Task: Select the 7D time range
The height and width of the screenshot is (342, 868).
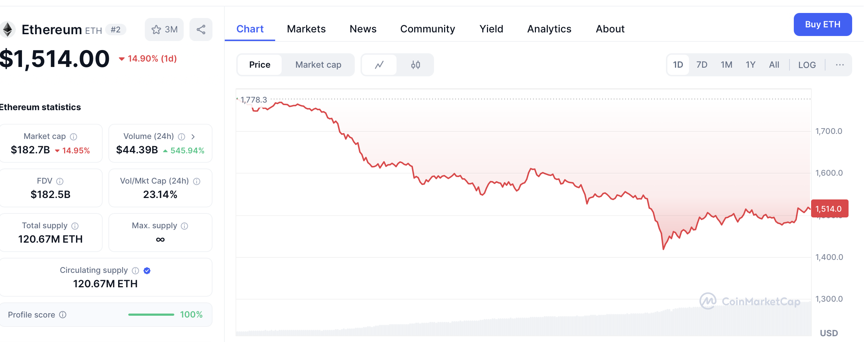Action: click(702, 65)
